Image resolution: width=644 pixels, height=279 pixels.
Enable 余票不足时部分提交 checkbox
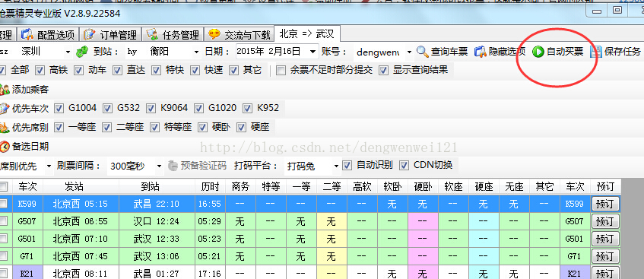tap(281, 70)
